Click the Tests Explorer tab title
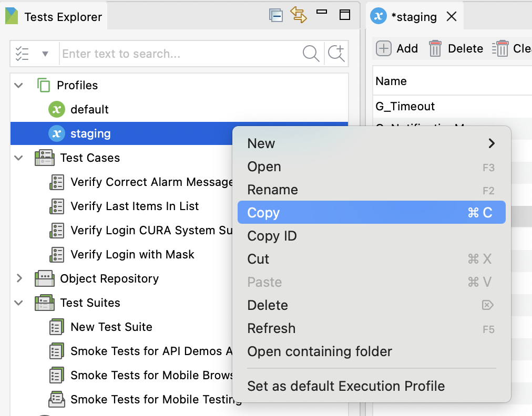This screenshot has height=416, width=532. tap(63, 17)
